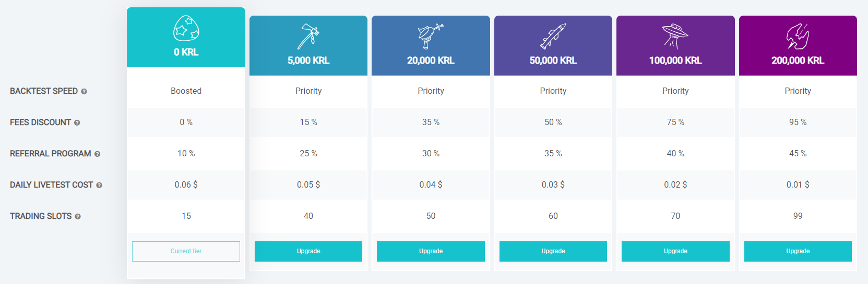
Task: Open help tooltip icon beside Backtest Speed
Action: coord(84,91)
